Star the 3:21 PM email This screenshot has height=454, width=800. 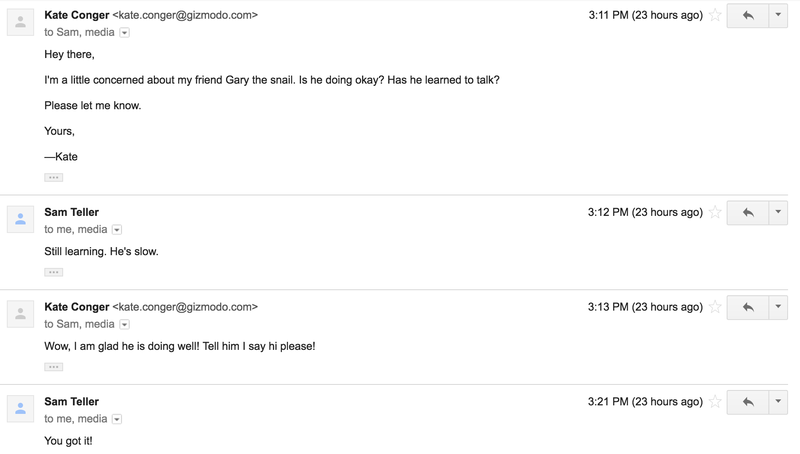click(x=715, y=402)
